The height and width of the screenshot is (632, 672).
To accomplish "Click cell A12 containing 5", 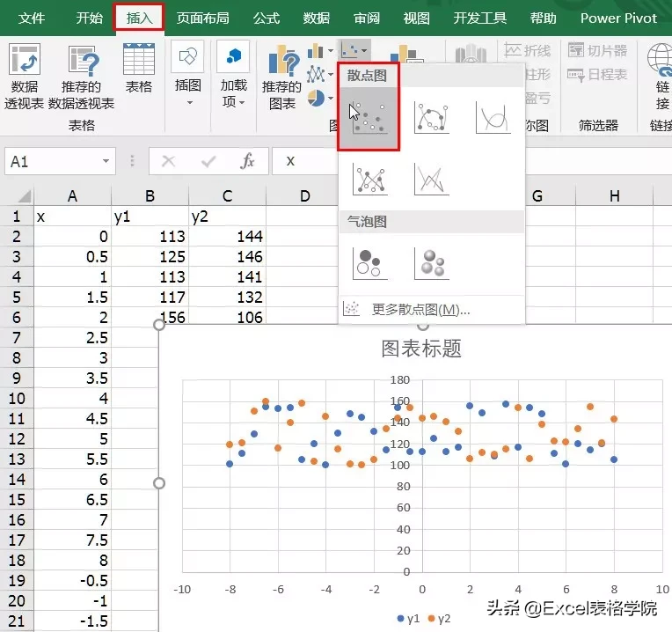I will click(72, 438).
